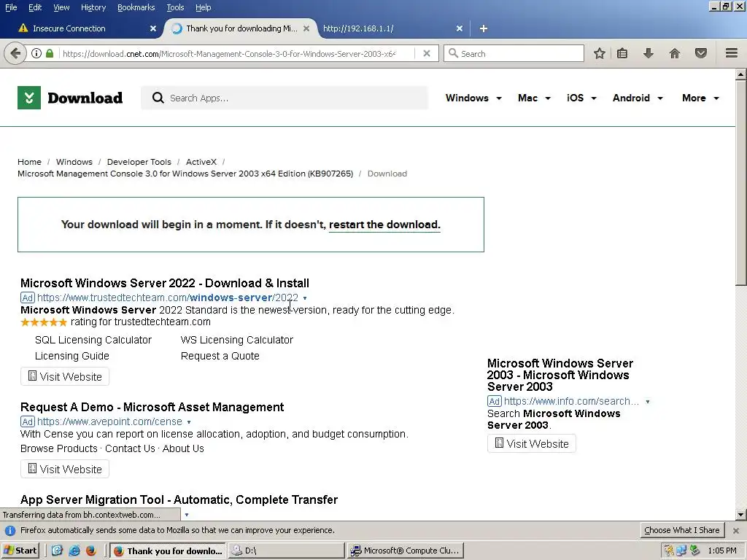Viewport: 747px width, 560px height.
Task: Open the Downloads arrow icon
Action: [648, 53]
